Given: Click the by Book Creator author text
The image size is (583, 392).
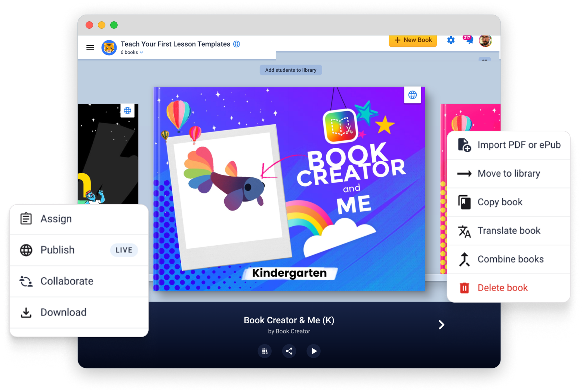Looking at the screenshot, I should tap(289, 332).
